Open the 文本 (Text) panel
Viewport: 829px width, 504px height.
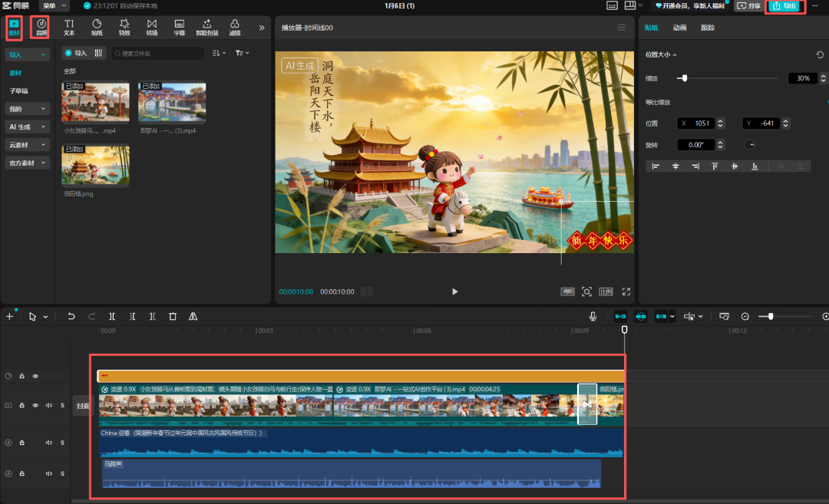(x=69, y=28)
